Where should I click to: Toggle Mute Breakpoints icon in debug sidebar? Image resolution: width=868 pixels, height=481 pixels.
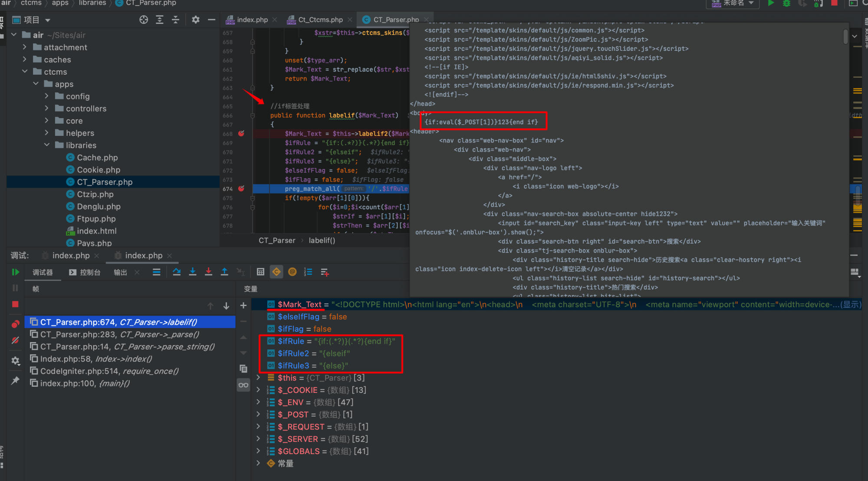pyautogui.click(x=15, y=340)
